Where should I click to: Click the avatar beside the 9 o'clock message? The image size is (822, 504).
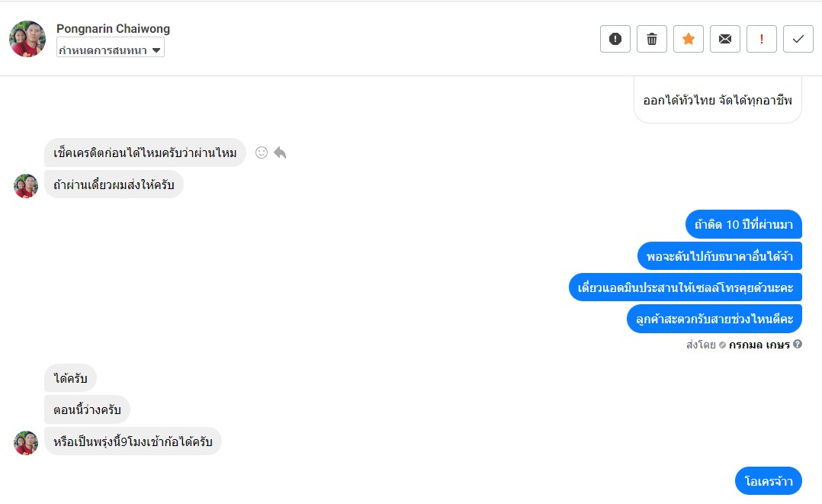[26, 442]
